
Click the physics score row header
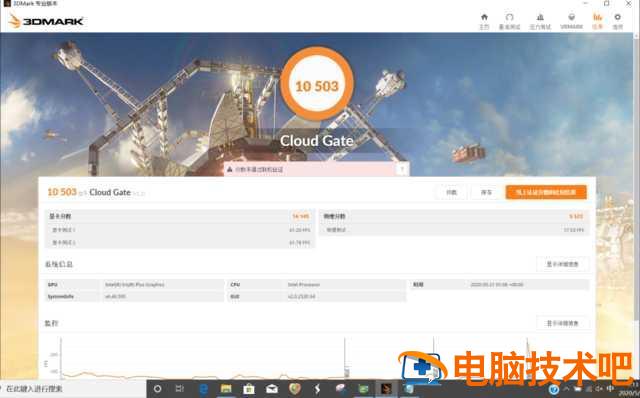click(454, 216)
